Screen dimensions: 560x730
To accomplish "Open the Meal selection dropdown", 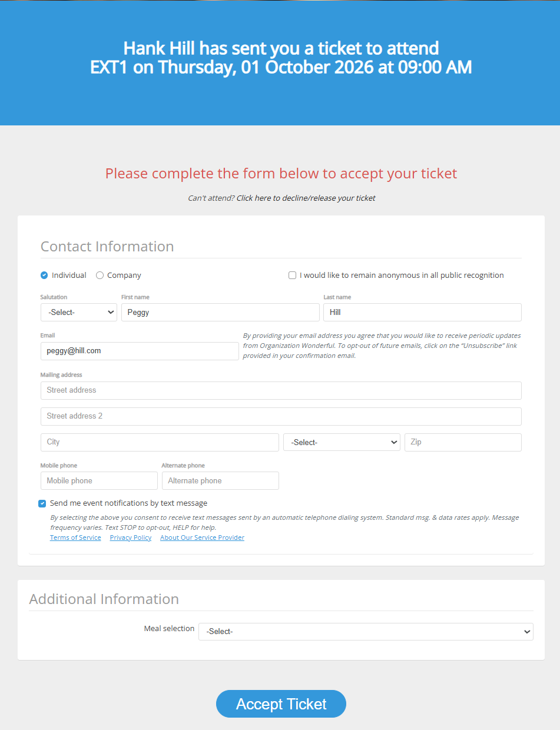I will click(366, 632).
